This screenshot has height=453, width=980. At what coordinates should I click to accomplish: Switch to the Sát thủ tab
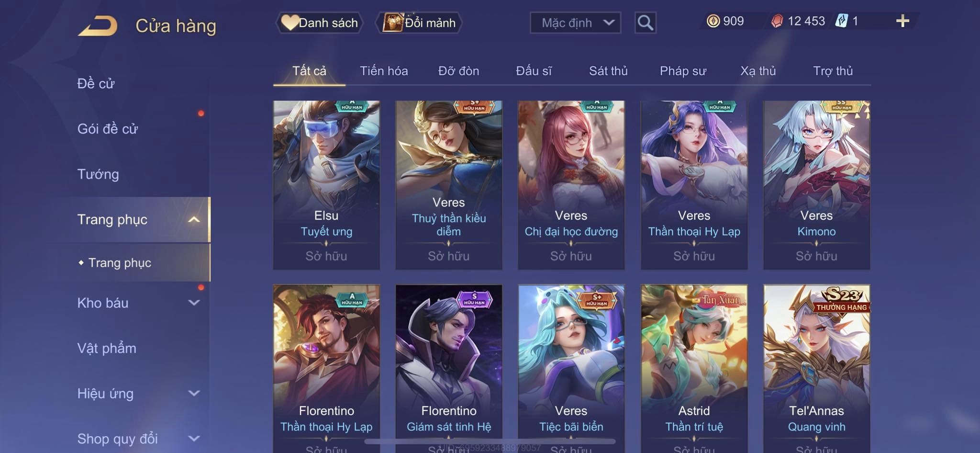(x=608, y=71)
